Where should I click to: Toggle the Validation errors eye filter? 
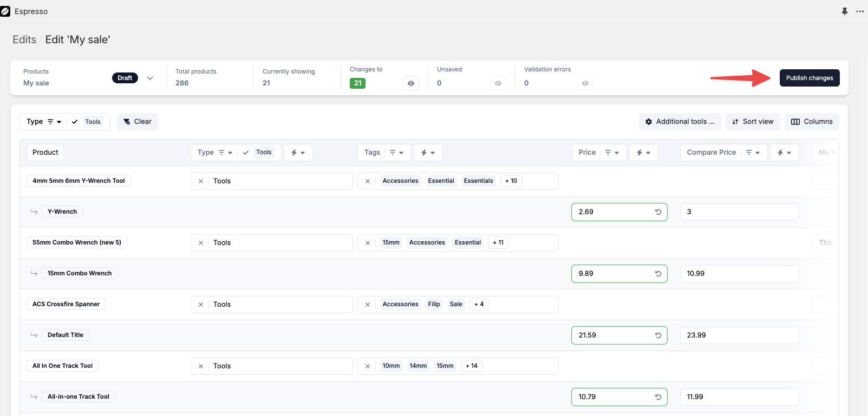point(585,83)
